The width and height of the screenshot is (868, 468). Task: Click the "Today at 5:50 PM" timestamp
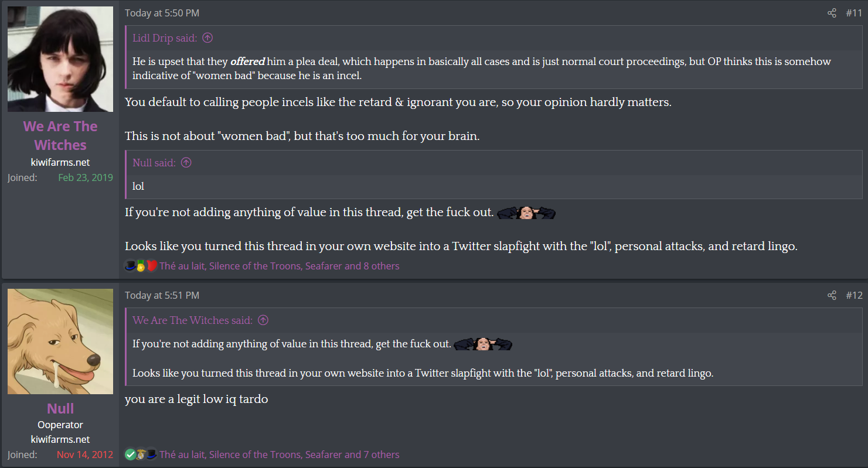click(162, 13)
